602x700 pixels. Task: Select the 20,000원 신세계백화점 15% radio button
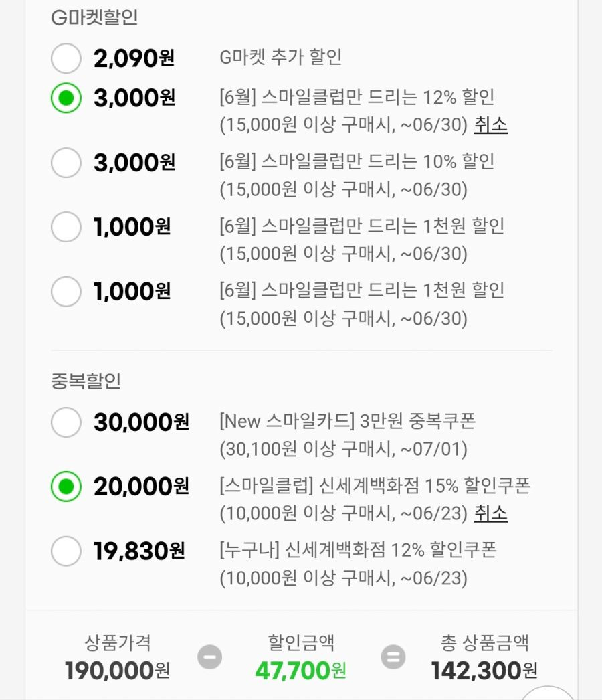coord(66,486)
